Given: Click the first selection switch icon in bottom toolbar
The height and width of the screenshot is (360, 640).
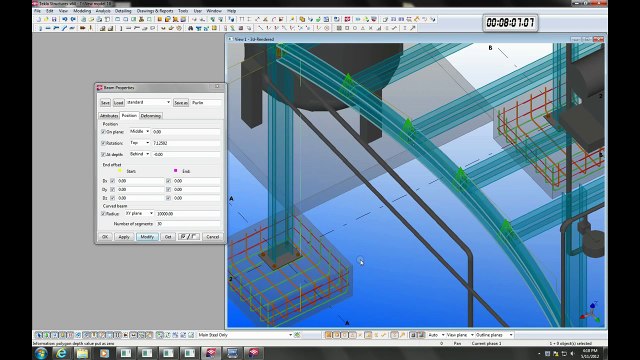Looking at the screenshot, I should coord(39,335).
